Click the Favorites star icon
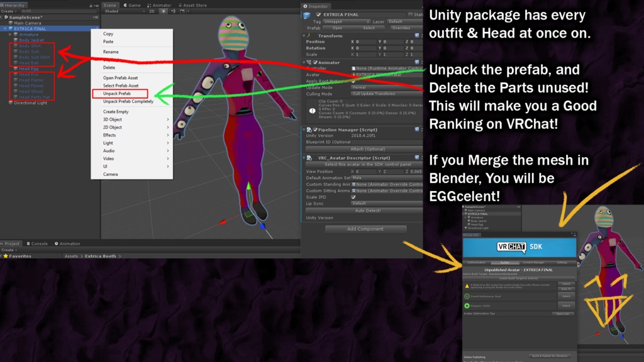The image size is (644, 362). 6,256
